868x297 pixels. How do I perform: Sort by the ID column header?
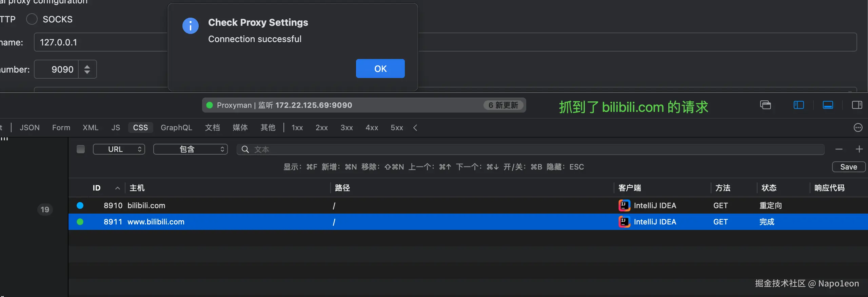(97, 188)
